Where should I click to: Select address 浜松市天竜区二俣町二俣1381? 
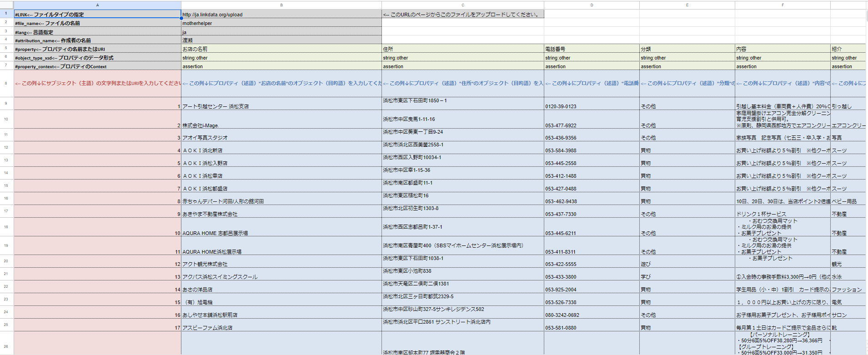463,287
